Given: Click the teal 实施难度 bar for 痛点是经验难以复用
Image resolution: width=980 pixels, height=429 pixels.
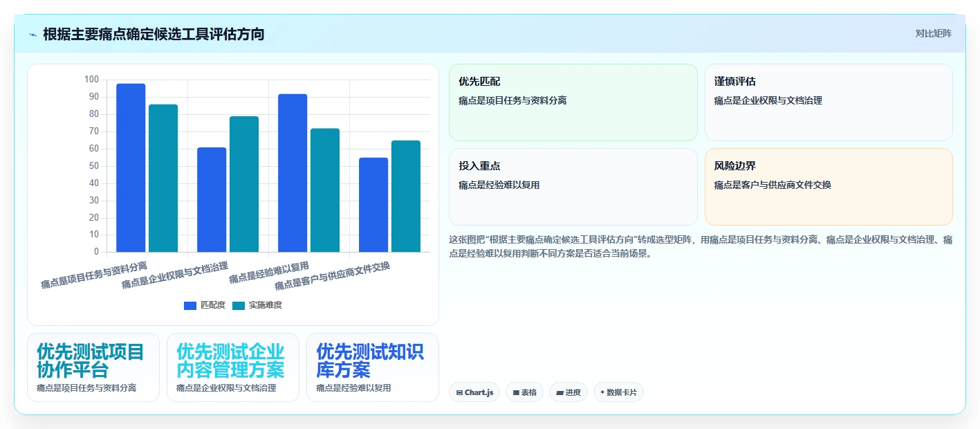Looking at the screenshot, I should (325, 190).
